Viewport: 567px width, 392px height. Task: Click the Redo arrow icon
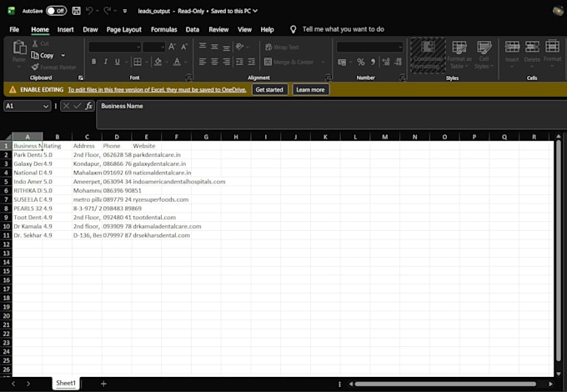107,11
